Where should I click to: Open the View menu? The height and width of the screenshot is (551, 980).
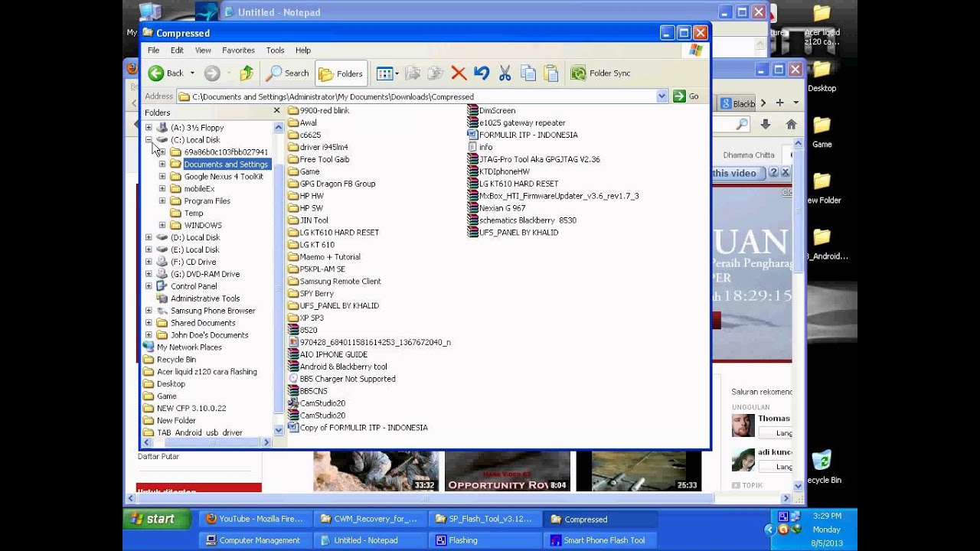pyautogui.click(x=203, y=51)
